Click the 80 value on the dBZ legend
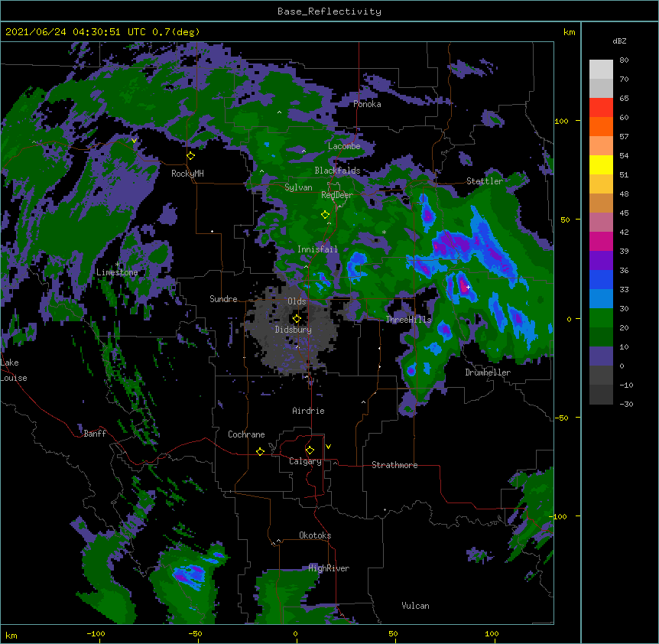 [624, 60]
